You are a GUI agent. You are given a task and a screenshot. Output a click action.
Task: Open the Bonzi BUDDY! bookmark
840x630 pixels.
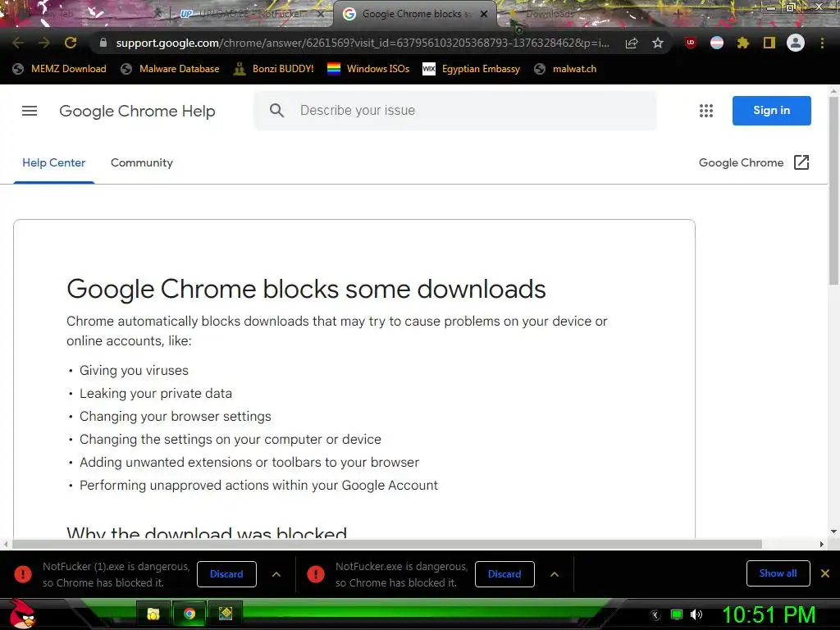pyautogui.click(x=274, y=69)
